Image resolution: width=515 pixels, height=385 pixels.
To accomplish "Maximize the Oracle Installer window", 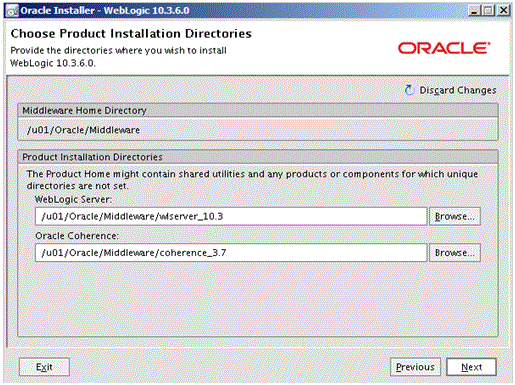I will coord(488,11).
